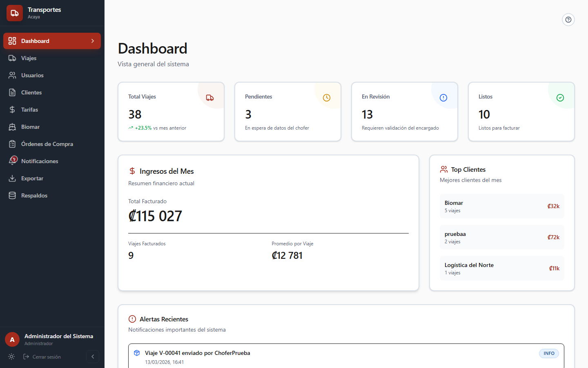Open Órdenes de Compra
The image size is (588, 368).
point(47,144)
